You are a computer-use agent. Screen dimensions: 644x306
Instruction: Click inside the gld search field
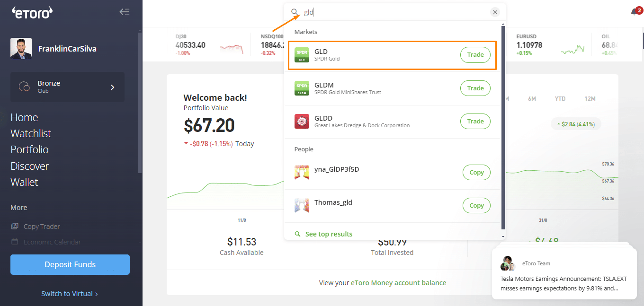395,12
